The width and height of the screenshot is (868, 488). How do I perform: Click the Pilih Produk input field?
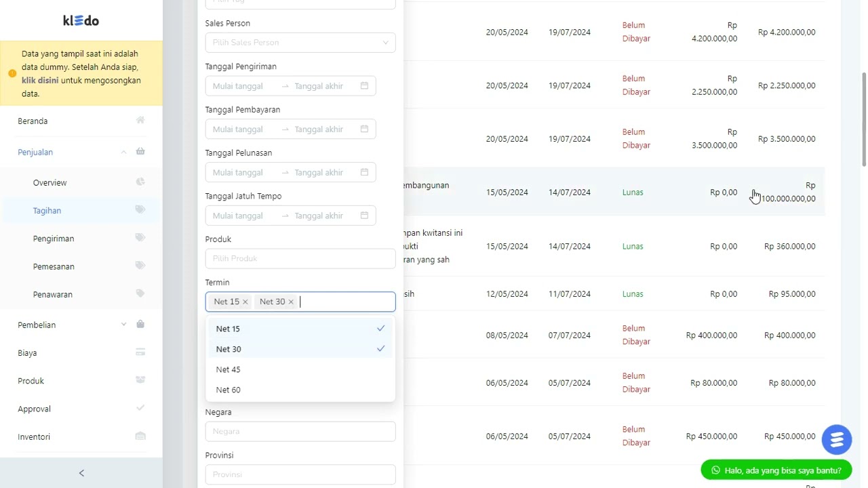[x=300, y=258]
